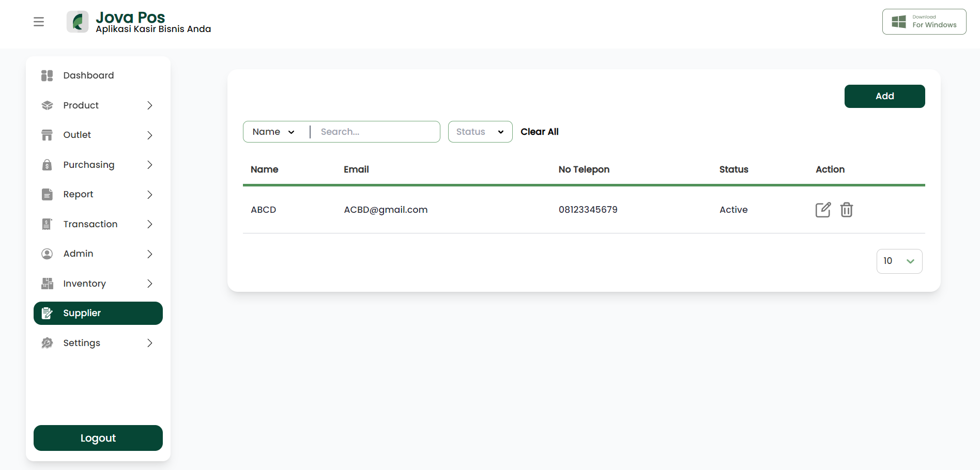Expand the Transaction submenu chevron
The image size is (980, 470).
click(150, 224)
